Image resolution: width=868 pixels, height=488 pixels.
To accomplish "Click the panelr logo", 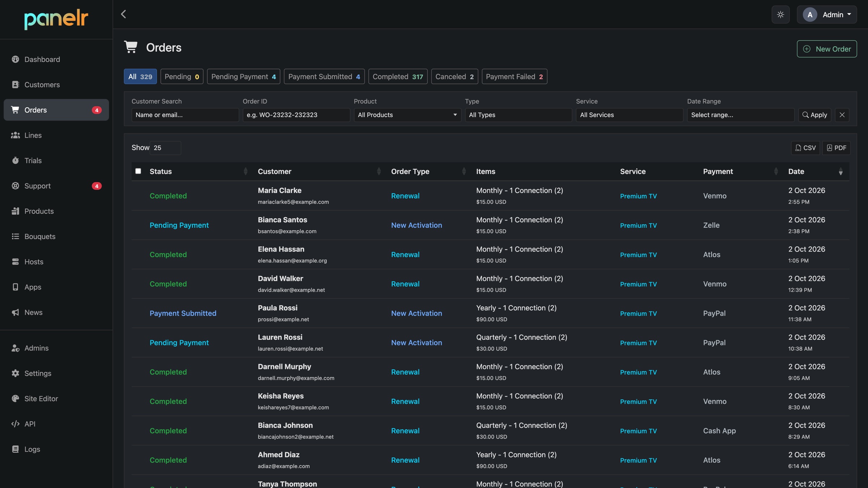I will point(56,19).
